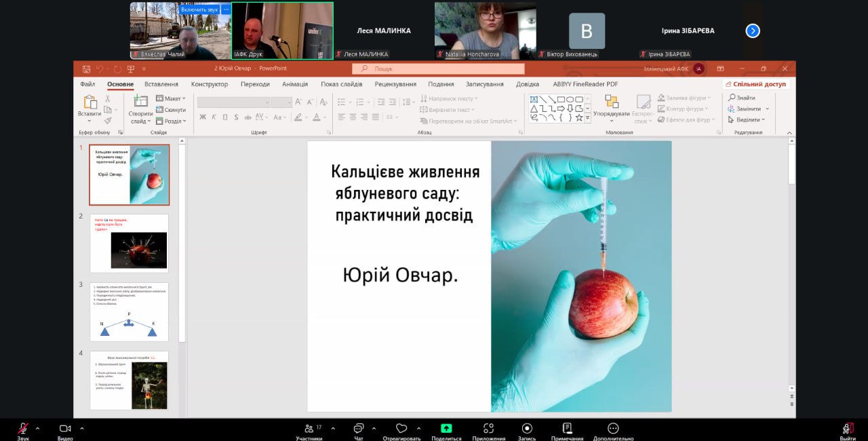Click the Share screen icon (Поделиться)
Image resolution: width=868 pixels, height=441 pixels.
446,429
